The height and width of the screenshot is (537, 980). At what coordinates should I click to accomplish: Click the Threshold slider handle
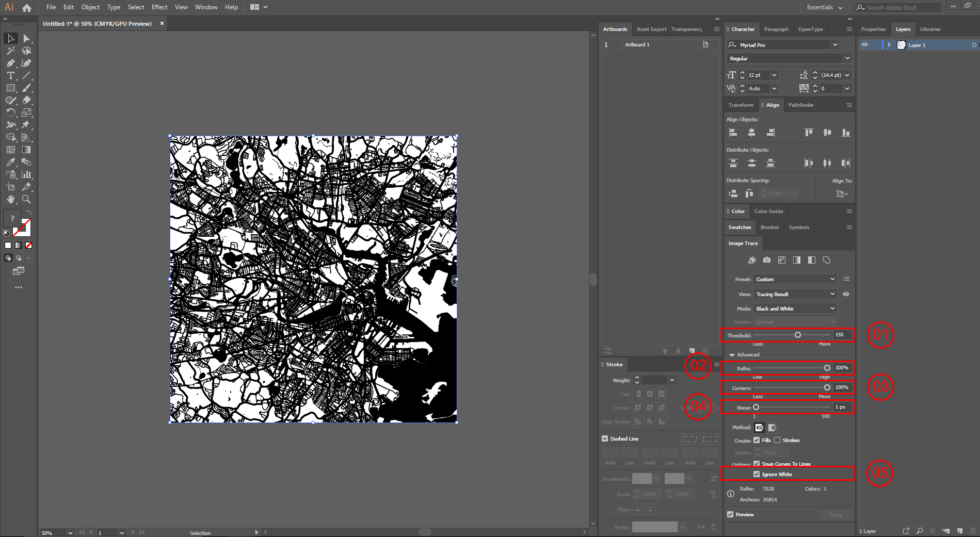click(x=798, y=335)
